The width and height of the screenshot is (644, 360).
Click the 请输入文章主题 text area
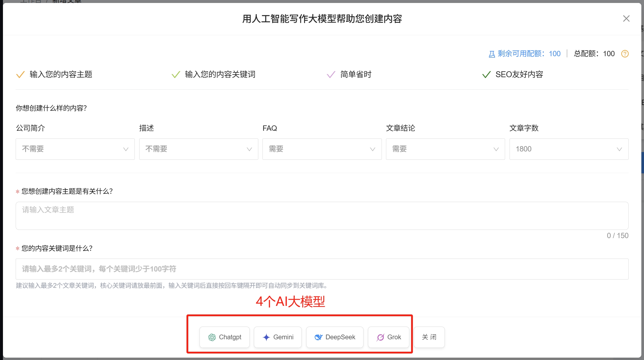pos(322,216)
